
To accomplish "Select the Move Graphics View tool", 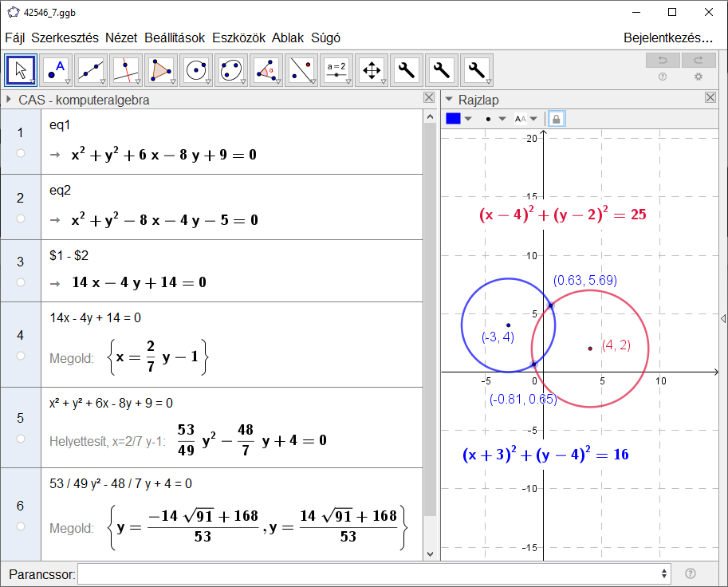I will click(x=372, y=70).
